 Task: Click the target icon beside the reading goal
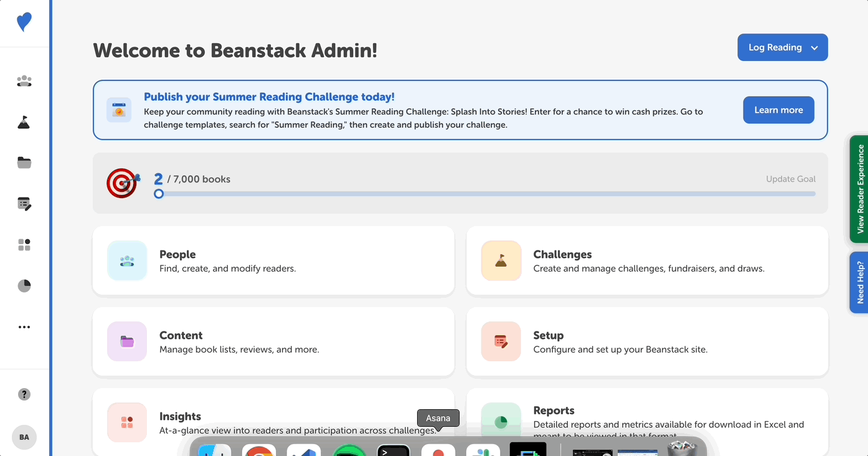123,183
